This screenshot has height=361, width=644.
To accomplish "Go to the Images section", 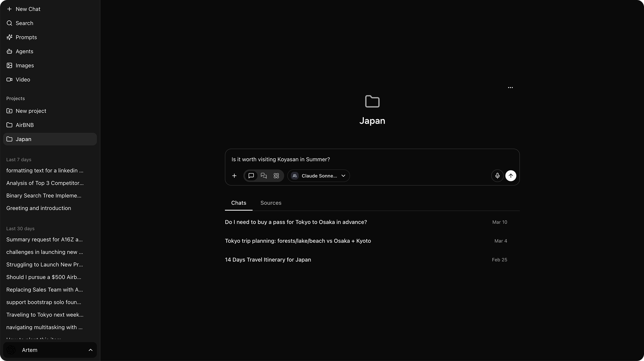I will [24, 66].
